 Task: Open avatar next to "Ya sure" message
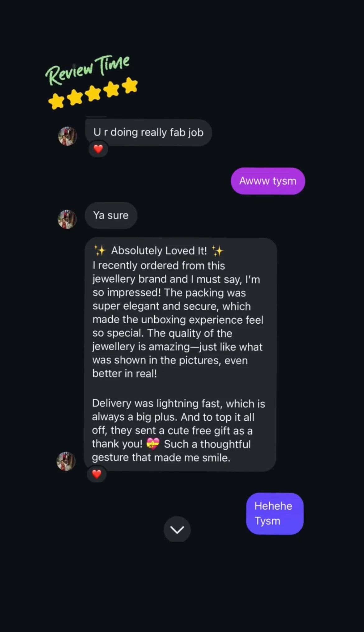(x=67, y=219)
